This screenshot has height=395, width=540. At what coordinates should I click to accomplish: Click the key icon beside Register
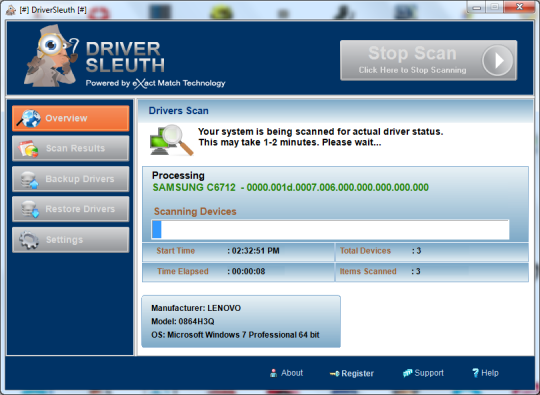click(334, 374)
